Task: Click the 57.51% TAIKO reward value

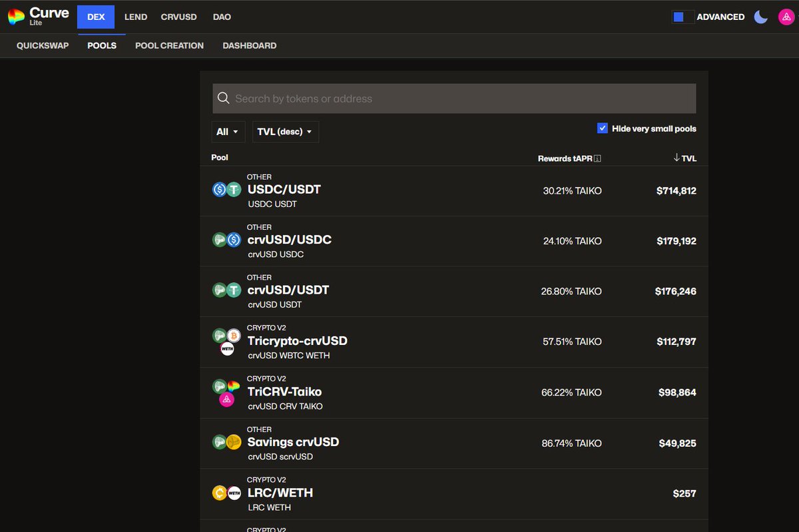Action: coord(573,342)
